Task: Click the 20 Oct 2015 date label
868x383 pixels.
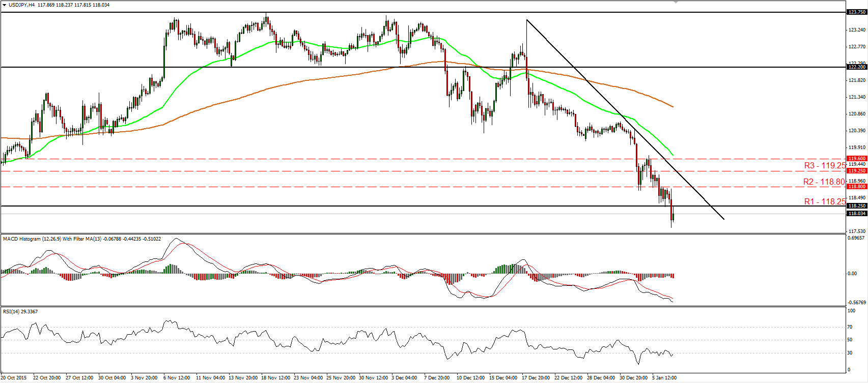Action: [13, 377]
